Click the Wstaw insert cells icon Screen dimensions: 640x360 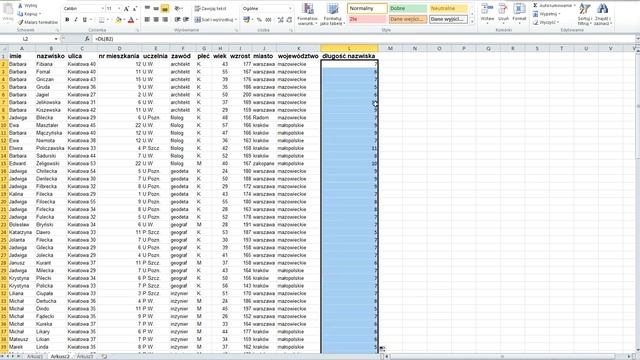tap(487, 9)
